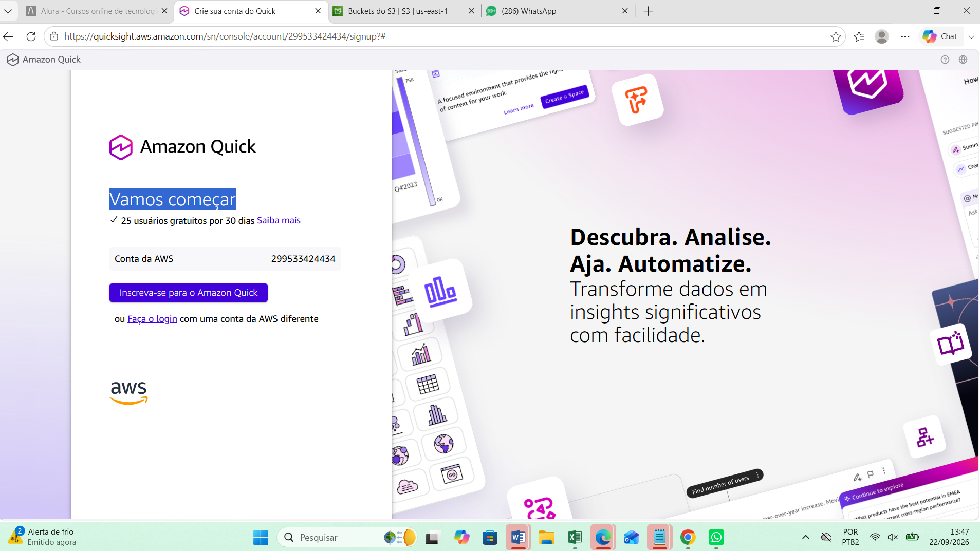Image resolution: width=980 pixels, height=551 pixels.
Task: Open the clock showing 13:47
Action: point(949,537)
